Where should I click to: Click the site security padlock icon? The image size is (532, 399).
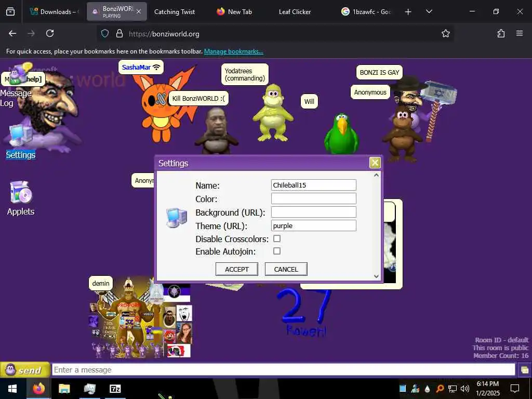[119, 34]
